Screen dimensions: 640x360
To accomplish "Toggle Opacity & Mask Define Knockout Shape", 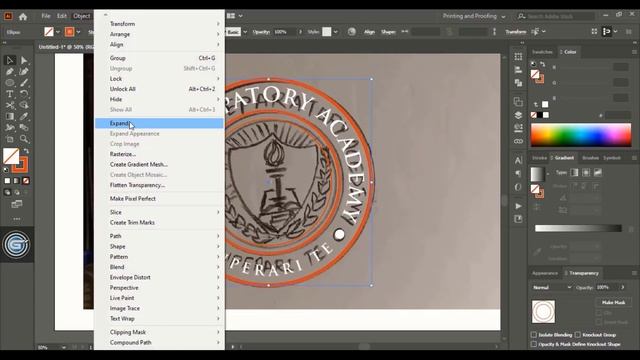I will click(x=533, y=344).
